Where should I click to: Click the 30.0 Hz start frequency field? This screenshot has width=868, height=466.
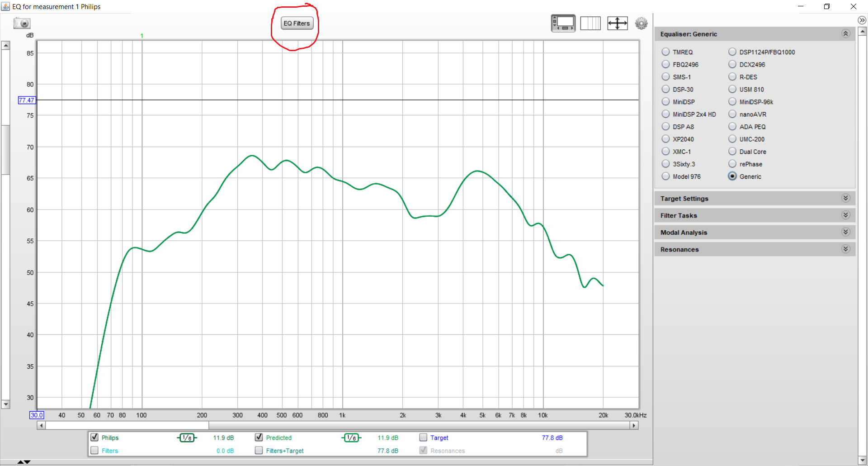point(37,415)
